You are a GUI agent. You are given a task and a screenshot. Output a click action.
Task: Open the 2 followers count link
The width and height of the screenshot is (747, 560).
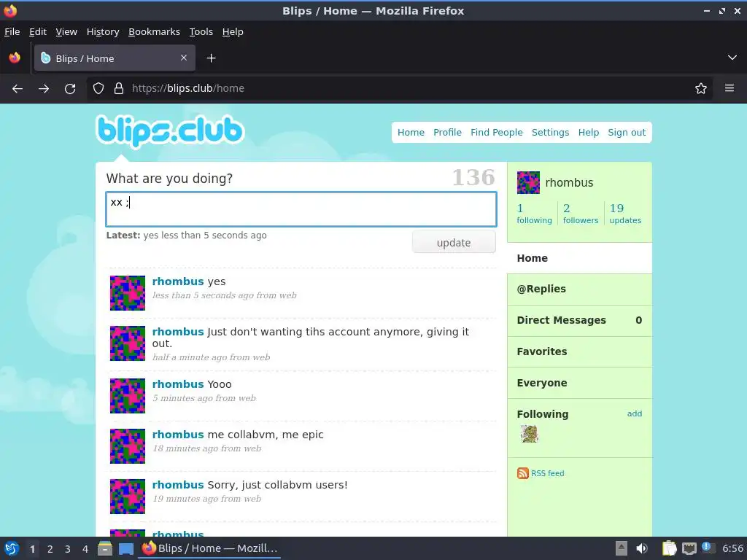pyautogui.click(x=580, y=214)
